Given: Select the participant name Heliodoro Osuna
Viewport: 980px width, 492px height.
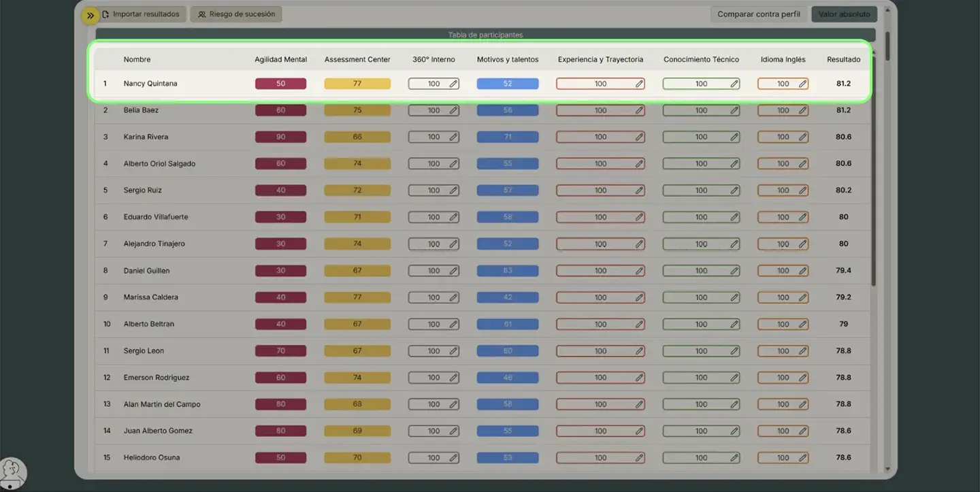Looking at the screenshot, I should coord(152,458).
